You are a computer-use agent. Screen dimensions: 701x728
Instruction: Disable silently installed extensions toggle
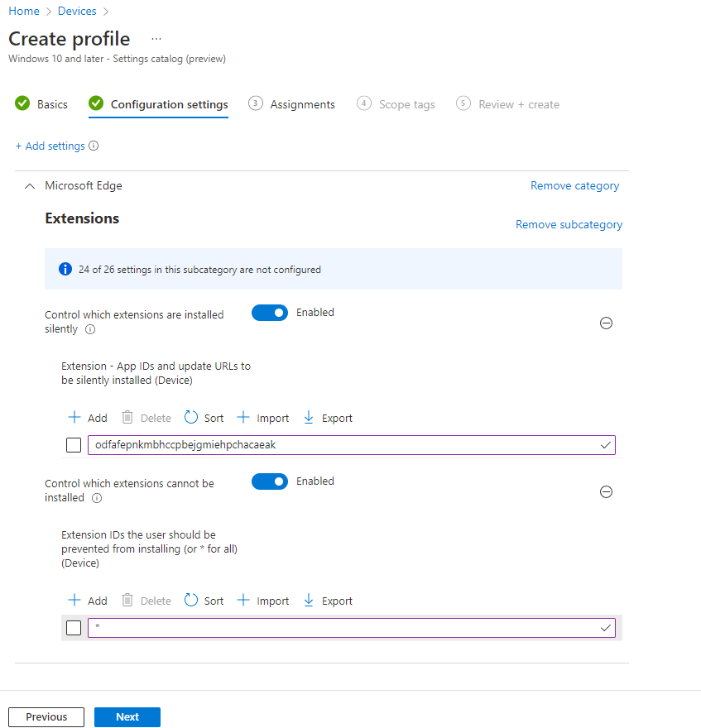270,313
